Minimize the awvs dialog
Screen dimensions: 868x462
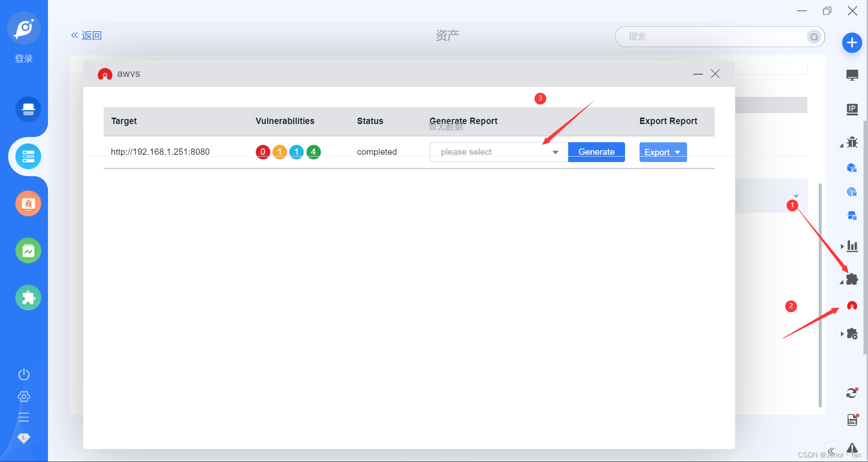click(698, 74)
